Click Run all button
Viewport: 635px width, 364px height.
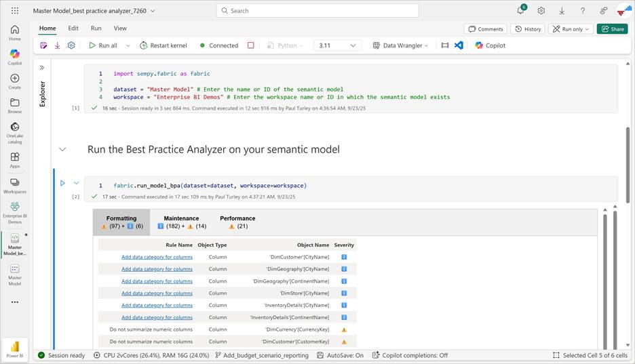click(103, 45)
